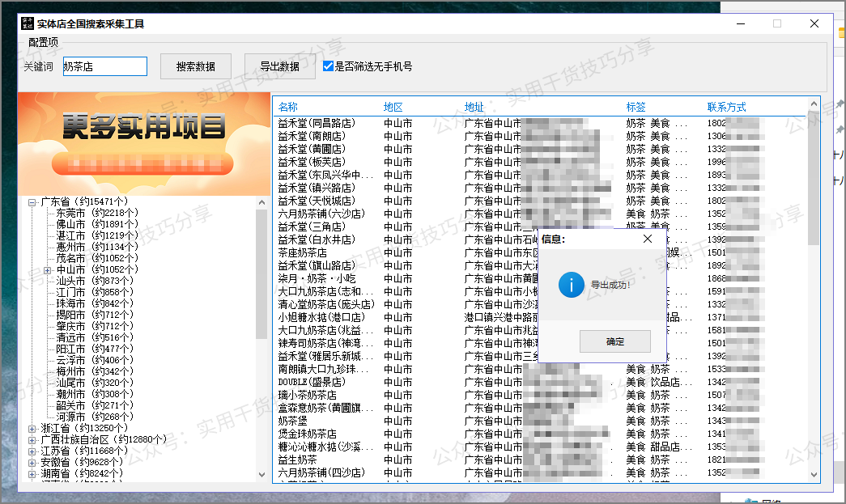846x504 pixels.
Task: Click the 搜索数据 search button
Action: click(195, 66)
